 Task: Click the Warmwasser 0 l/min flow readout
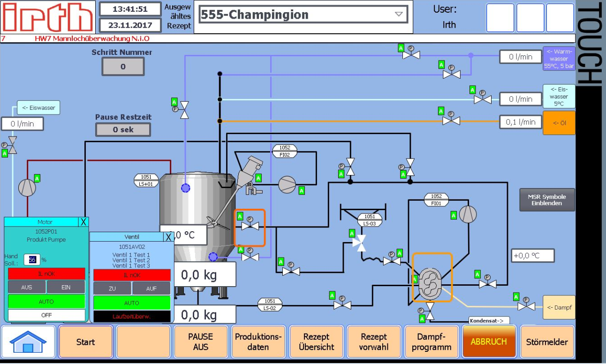click(521, 57)
